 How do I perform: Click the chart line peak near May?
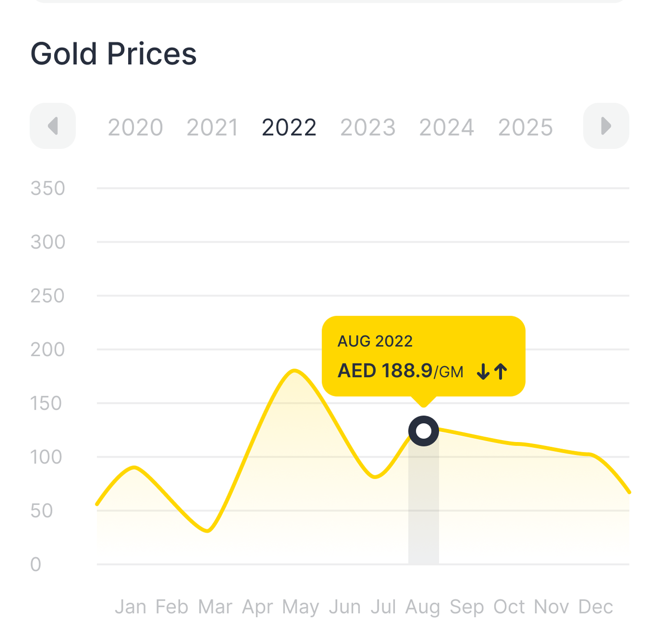point(294,371)
